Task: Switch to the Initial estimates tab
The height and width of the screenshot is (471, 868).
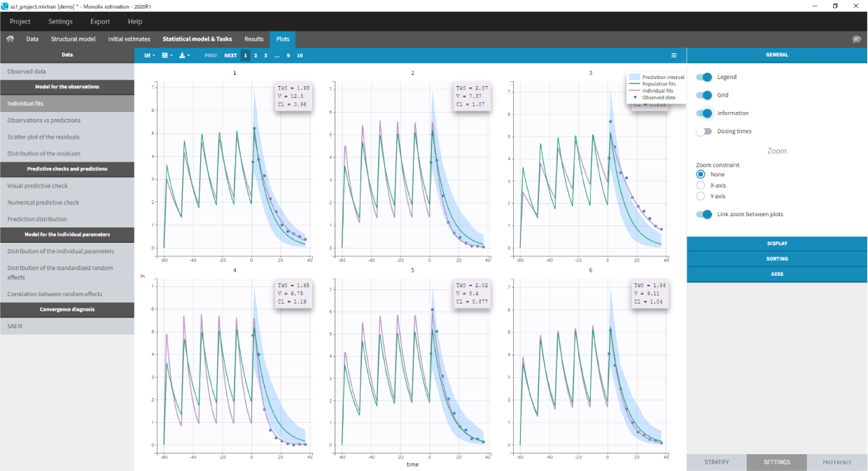Action: 129,39
